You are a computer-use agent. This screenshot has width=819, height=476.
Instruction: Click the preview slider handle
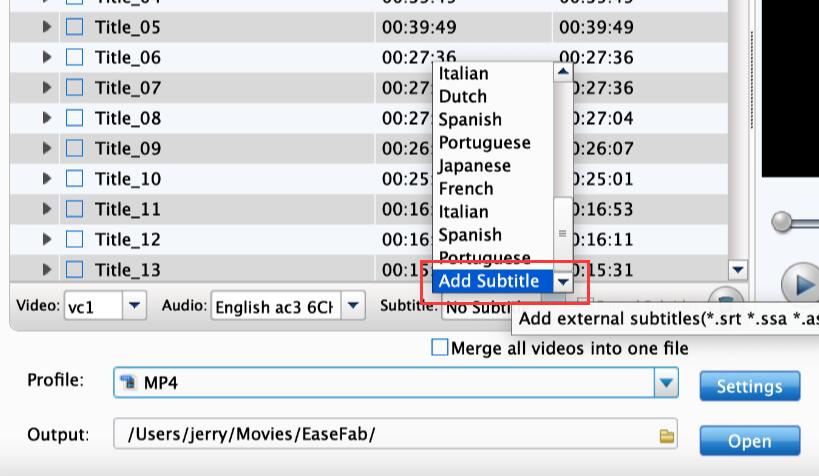(781, 221)
